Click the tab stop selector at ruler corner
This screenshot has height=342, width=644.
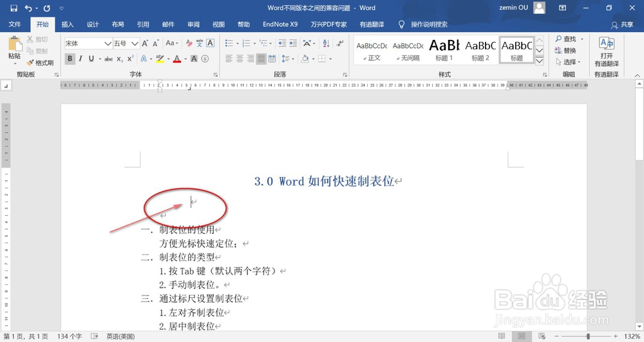(6, 86)
